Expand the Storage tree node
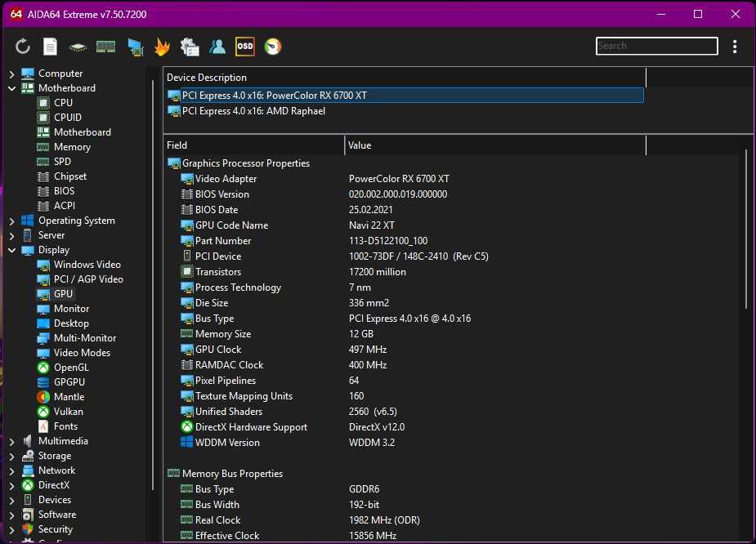Image resolution: width=756 pixels, height=544 pixels. click(x=11, y=456)
